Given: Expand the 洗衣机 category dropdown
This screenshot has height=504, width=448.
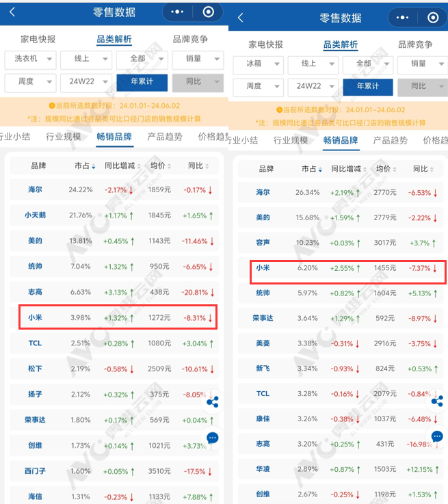Looking at the screenshot, I should pyautogui.click(x=30, y=59).
